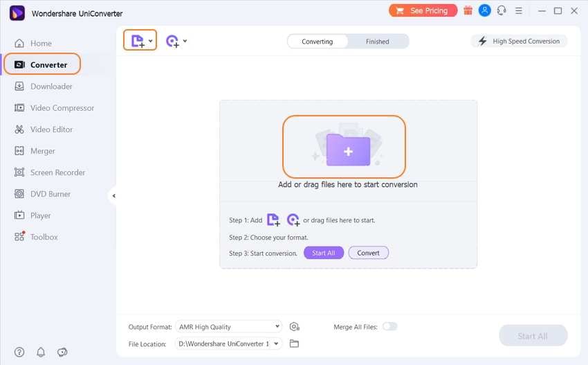
Task: Go to Video Compressor
Action: 54,108
